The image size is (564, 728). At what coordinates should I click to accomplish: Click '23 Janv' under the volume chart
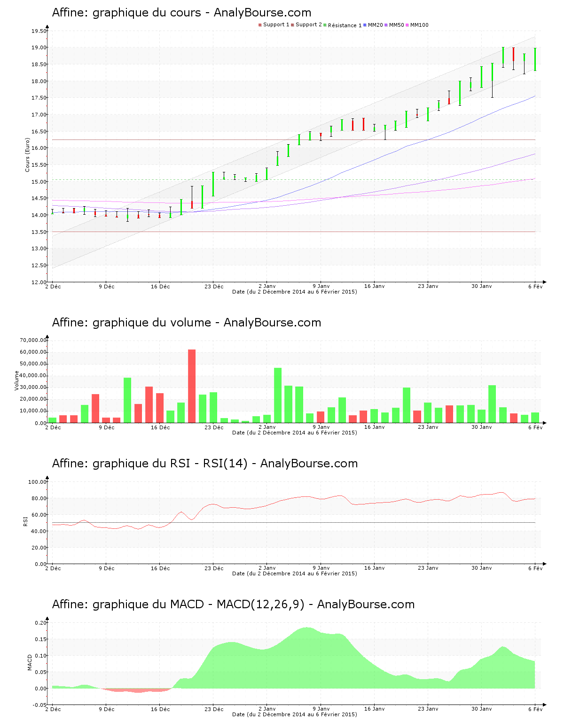[428, 427]
